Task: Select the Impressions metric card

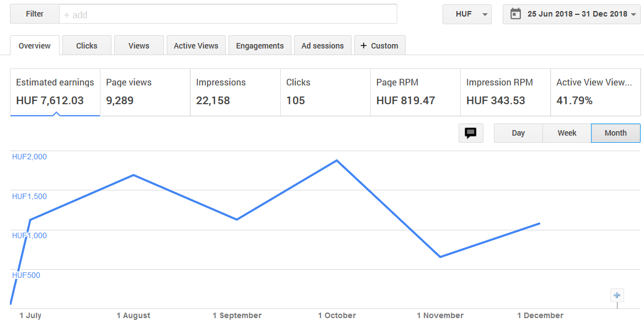Action: [x=235, y=92]
